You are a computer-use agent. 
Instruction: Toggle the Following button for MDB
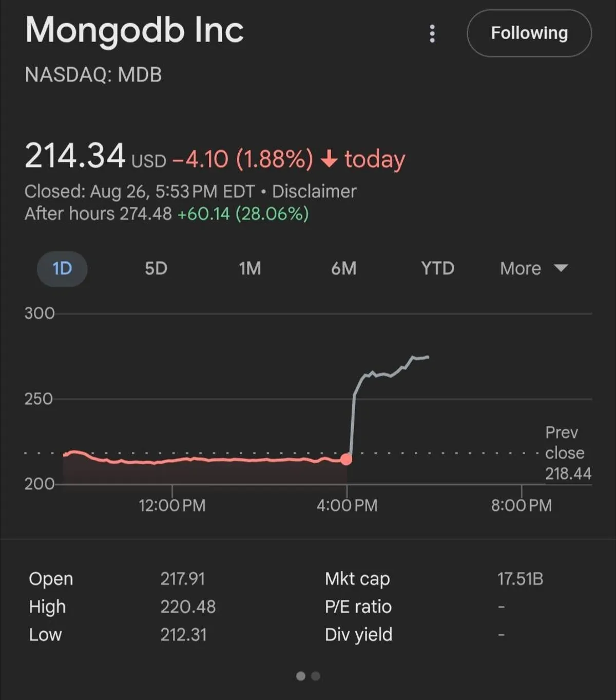[529, 33]
